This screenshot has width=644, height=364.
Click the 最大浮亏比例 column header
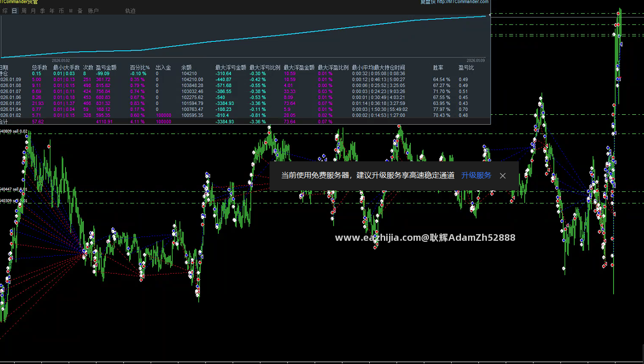click(x=265, y=68)
